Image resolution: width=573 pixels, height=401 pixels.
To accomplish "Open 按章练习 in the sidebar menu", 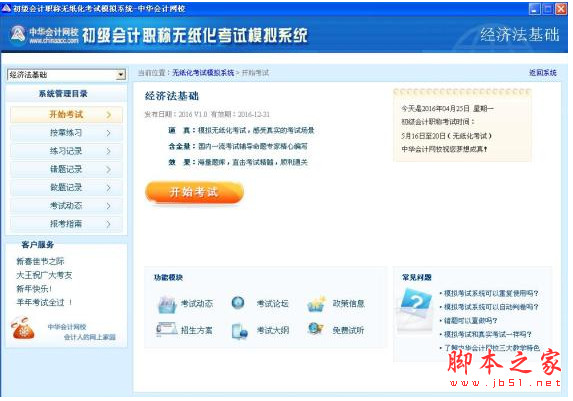I will [x=66, y=133].
